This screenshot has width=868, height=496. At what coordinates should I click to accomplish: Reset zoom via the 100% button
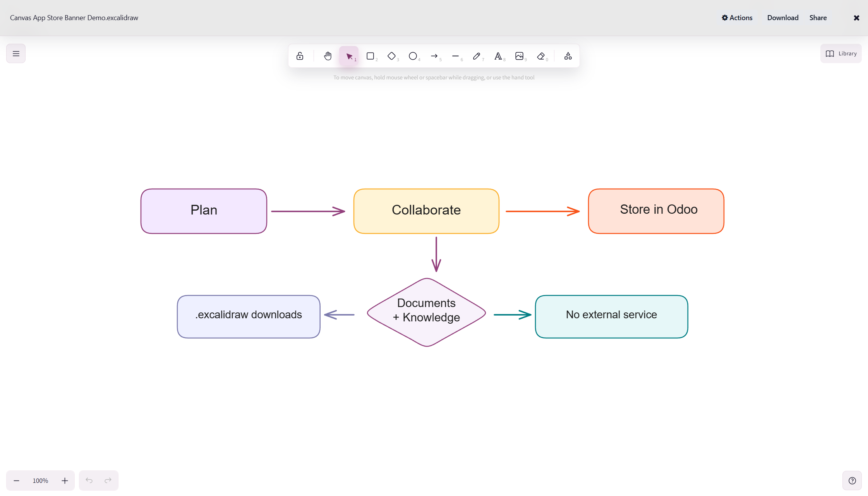point(40,481)
